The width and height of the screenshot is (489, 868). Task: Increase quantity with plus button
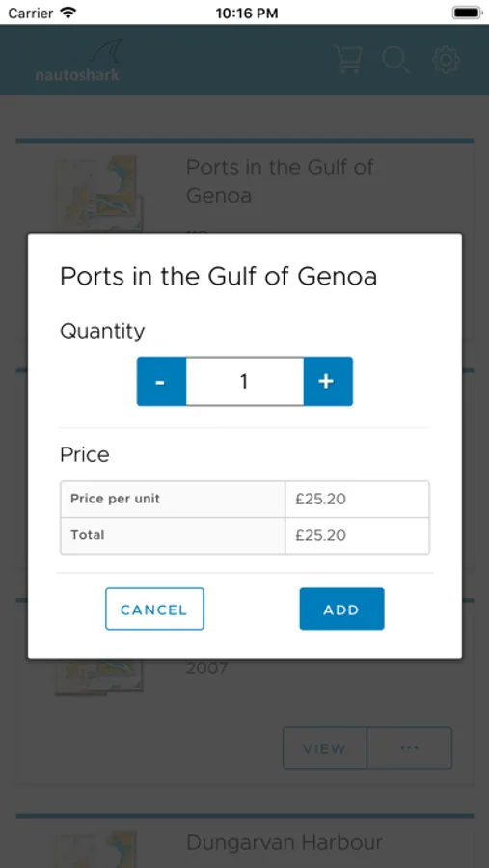(328, 381)
